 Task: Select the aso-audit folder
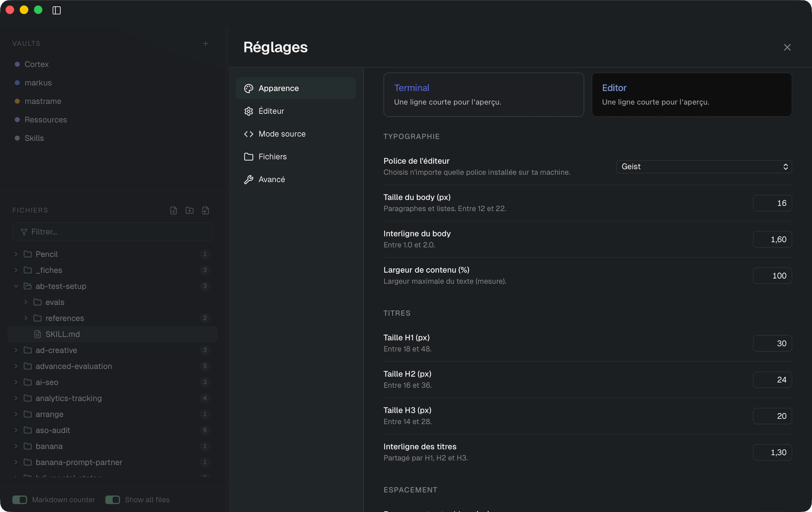[113, 430]
